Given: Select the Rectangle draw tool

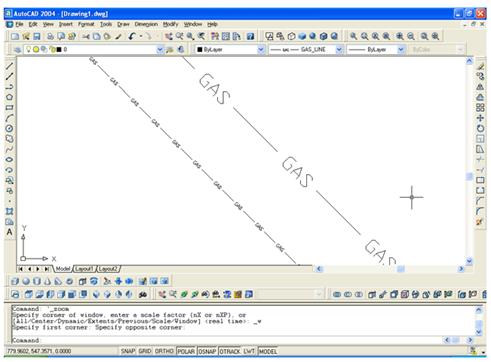Looking at the screenshot, I should (x=9, y=108).
